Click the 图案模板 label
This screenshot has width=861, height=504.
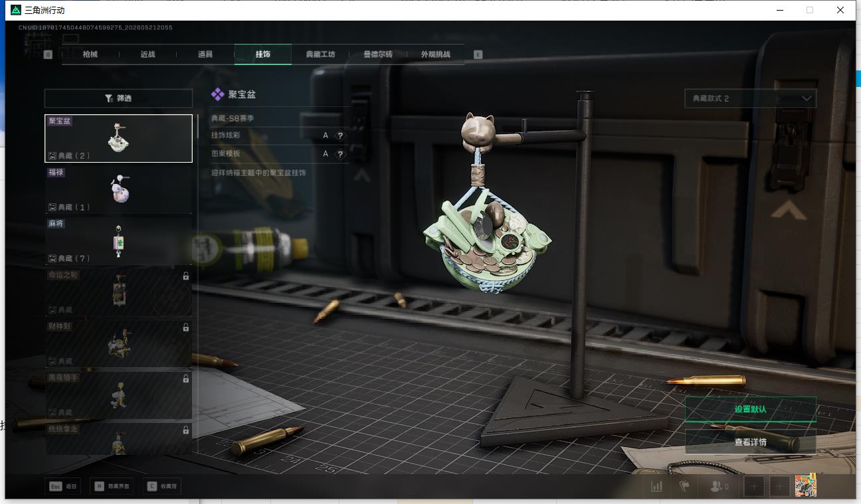226,153
